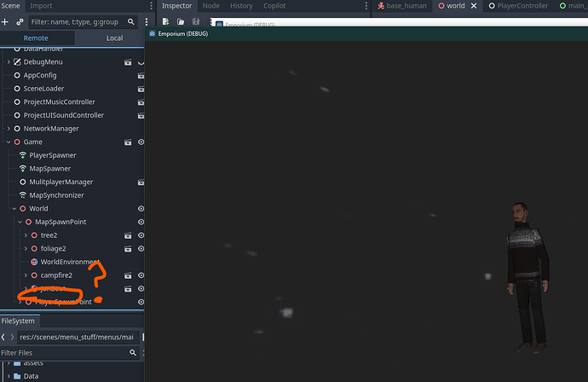Image resolution: width=588 pixels, height=382 pixels.
Task: Click the save resource floppy icon in Inspector
Action: pyautogui.click(x=196, y=21)
